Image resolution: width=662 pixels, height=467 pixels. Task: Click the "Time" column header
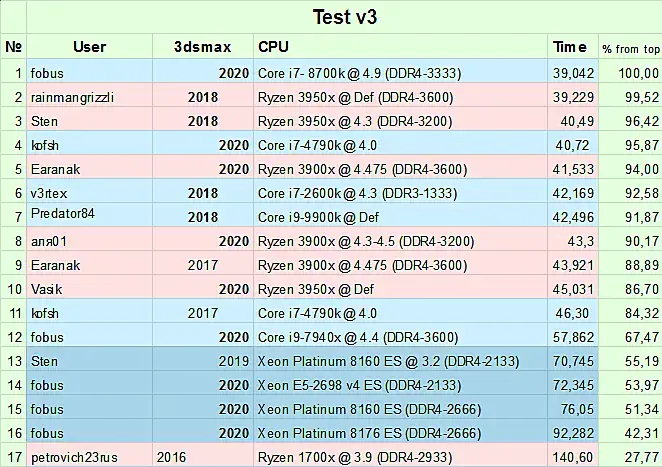pyautogui.click(x=570, y=46)
